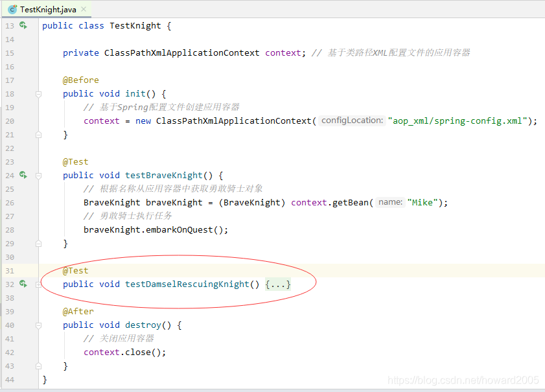Click the getBean method call
The height and width of the screenshot is (392, 545).
351,203
